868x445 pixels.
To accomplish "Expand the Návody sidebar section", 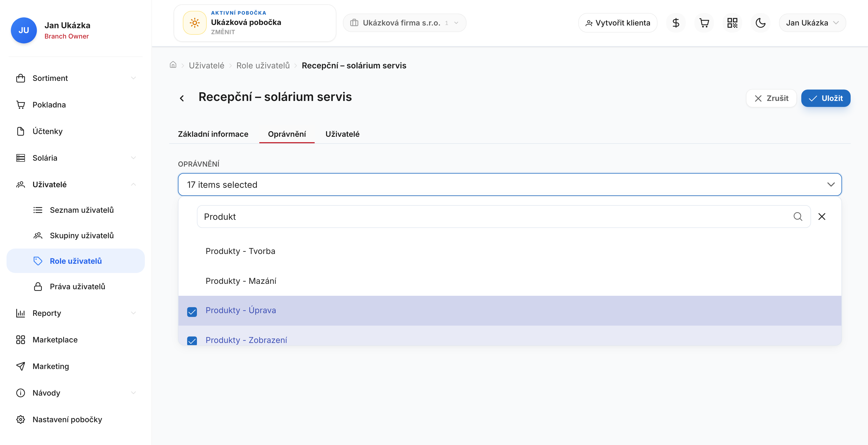I will 76,393.
